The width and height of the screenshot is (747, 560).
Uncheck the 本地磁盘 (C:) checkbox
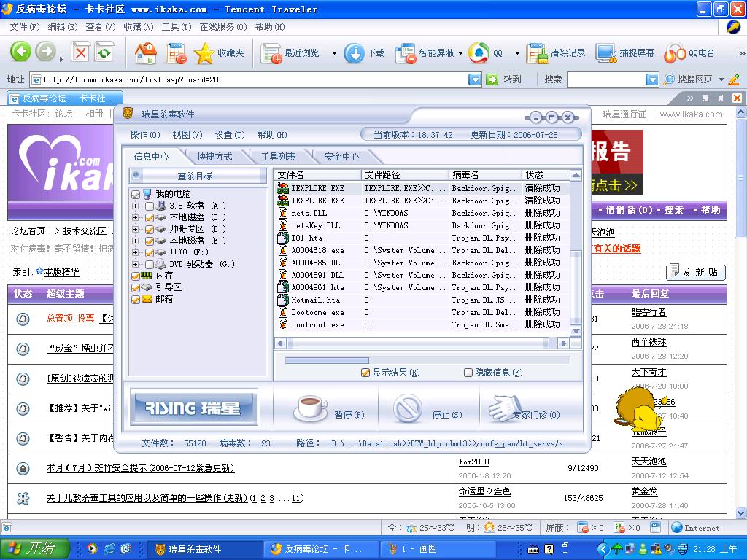tap(150, 217)
